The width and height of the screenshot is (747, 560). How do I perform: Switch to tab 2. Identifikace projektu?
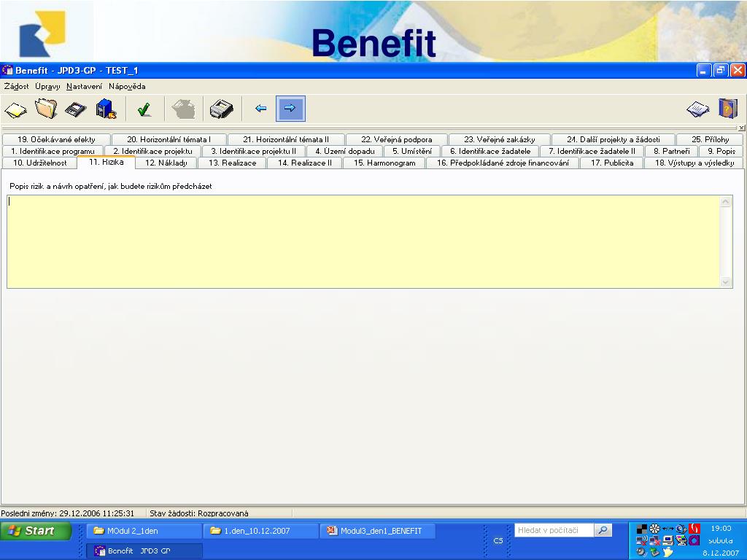[x=152, y=151]
